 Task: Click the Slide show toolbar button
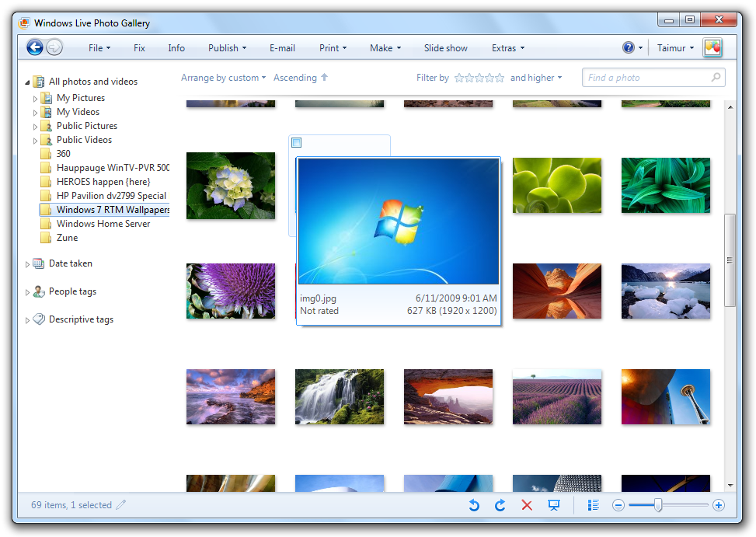(x=445, y=48)
